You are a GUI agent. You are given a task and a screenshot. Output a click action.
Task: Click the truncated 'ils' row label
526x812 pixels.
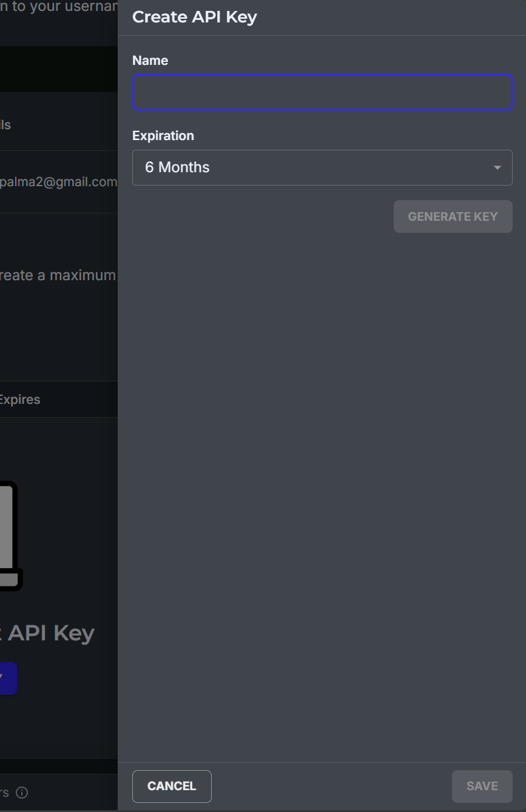pos(5,125)
